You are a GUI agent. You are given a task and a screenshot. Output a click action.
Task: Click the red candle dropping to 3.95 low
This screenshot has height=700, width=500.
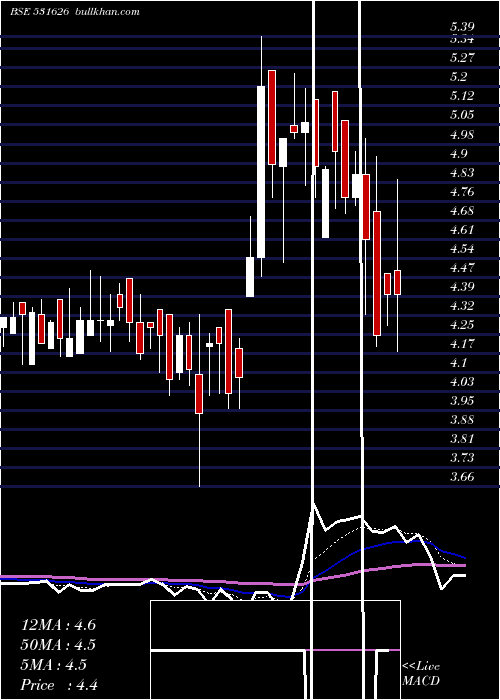pyautogui.click(x=199, y=394)
